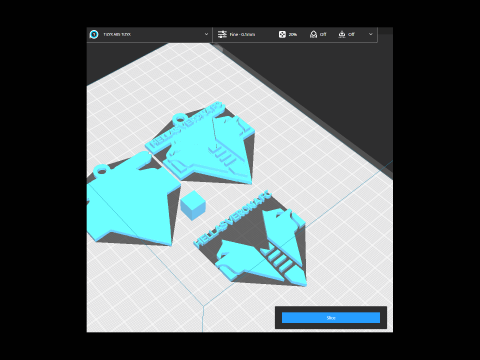This screenshot has width=480, height=360.
Task: Click the material name text in the top bar
Action: [x=117, y=34]
